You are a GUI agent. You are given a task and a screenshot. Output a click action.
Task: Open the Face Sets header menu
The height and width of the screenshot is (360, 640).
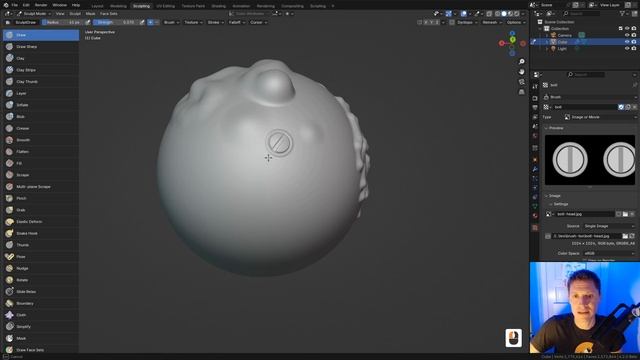(x=109, y=13)
